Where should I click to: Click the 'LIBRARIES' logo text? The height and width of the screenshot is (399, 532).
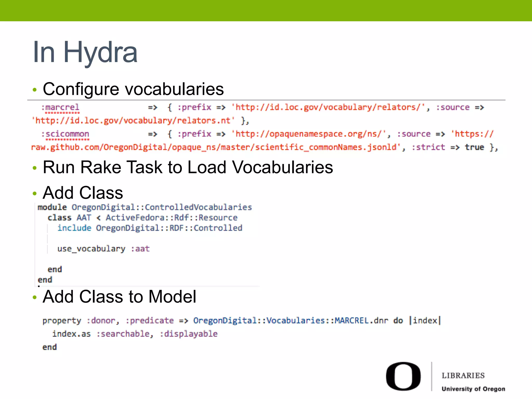point(463,376)
